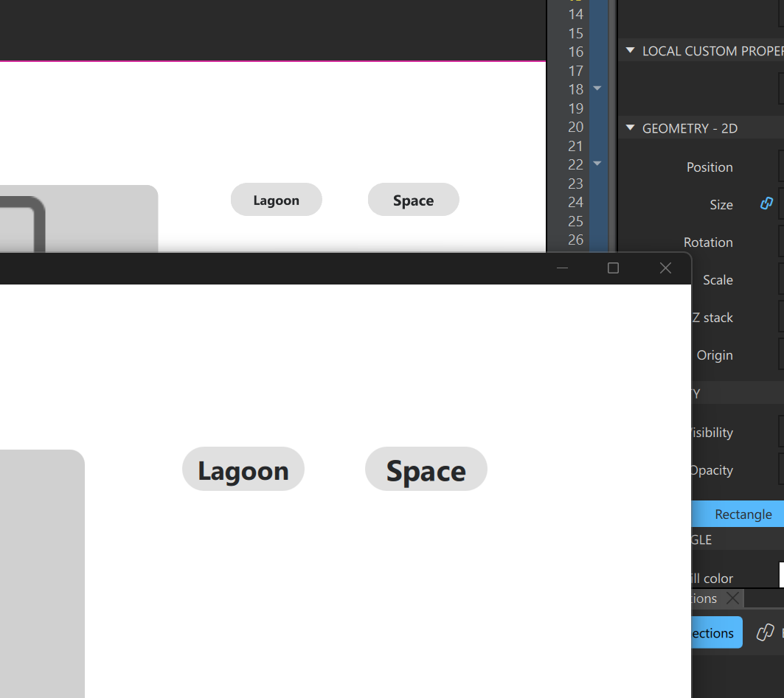The image size is (784, 698).
Task: Click the Origin property label
Action: tap(715, 355)
